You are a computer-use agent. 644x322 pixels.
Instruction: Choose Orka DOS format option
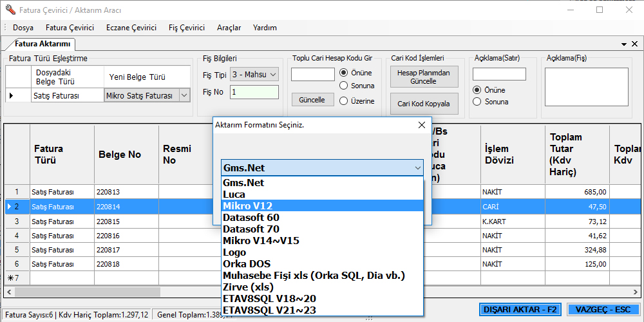[x=322, y=263]
